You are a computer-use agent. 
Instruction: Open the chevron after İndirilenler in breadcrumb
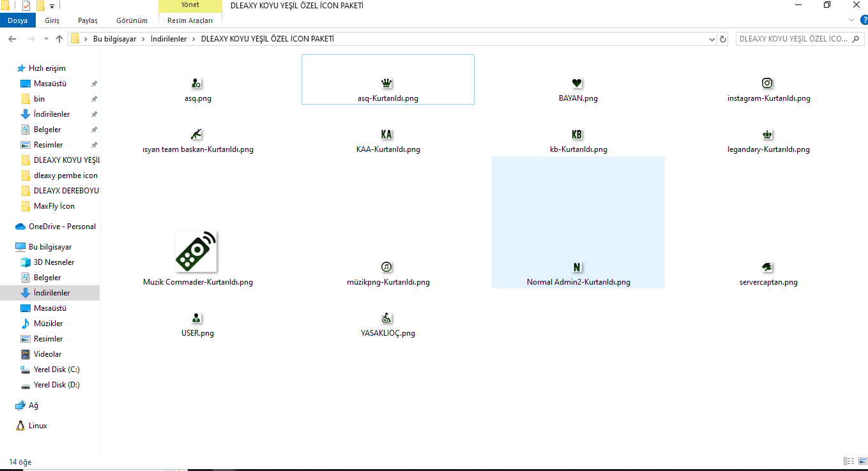[x=194, y=39]
